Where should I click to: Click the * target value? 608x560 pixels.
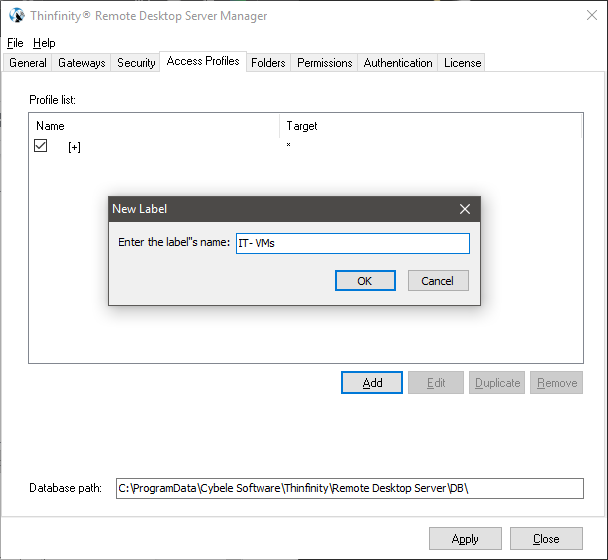(x=288, y=145)
